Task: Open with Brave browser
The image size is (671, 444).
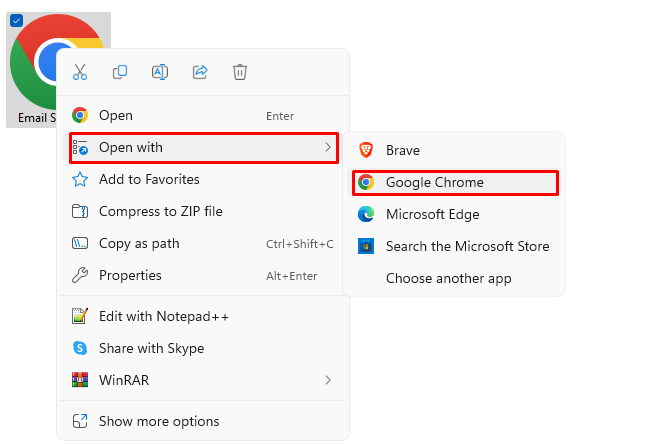Action: (x=454, y=150)
